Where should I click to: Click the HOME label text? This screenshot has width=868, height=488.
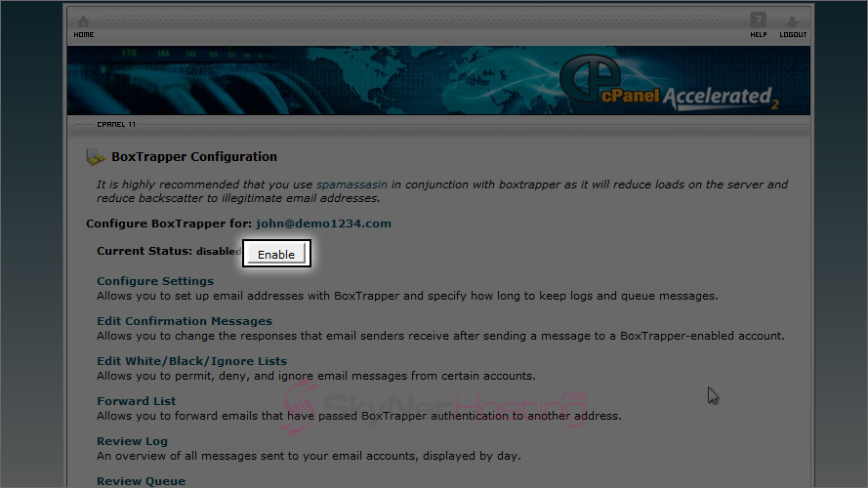[84, 35]
